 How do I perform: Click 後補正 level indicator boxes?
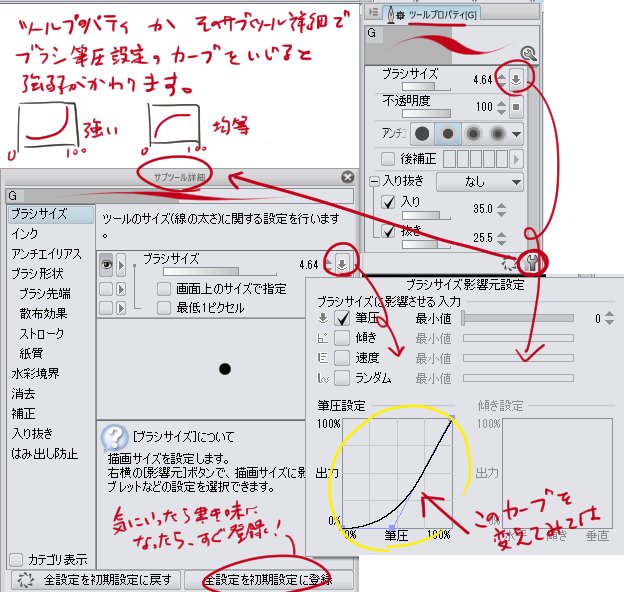476,159
